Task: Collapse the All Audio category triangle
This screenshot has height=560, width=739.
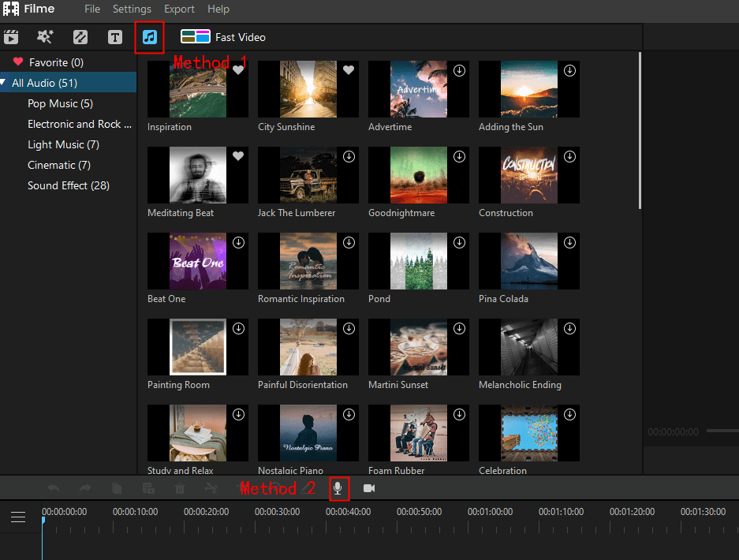Action: tap(3, 83)
